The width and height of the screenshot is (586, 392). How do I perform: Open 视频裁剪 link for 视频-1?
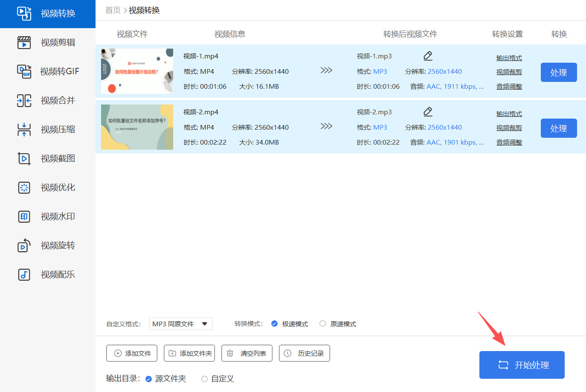pos(509,72)
